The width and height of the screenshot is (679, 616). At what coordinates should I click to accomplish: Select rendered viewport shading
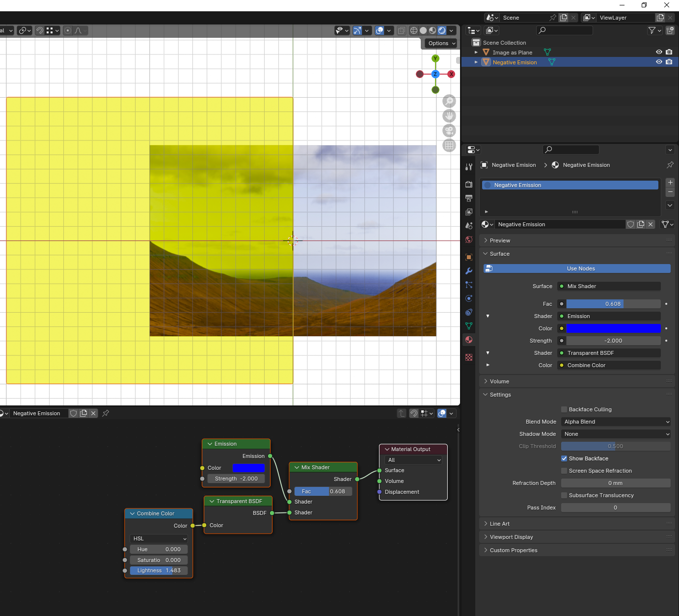(x=442, y=30)
